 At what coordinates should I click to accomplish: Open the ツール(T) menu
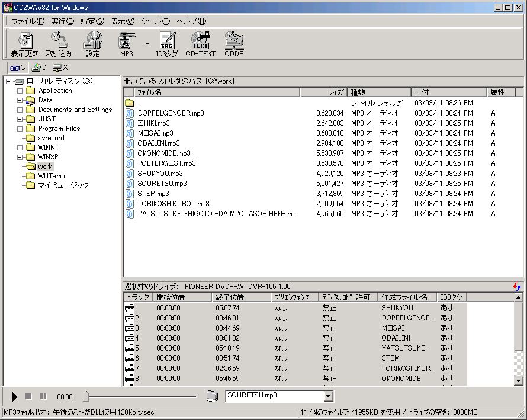(x=155, y=21)
